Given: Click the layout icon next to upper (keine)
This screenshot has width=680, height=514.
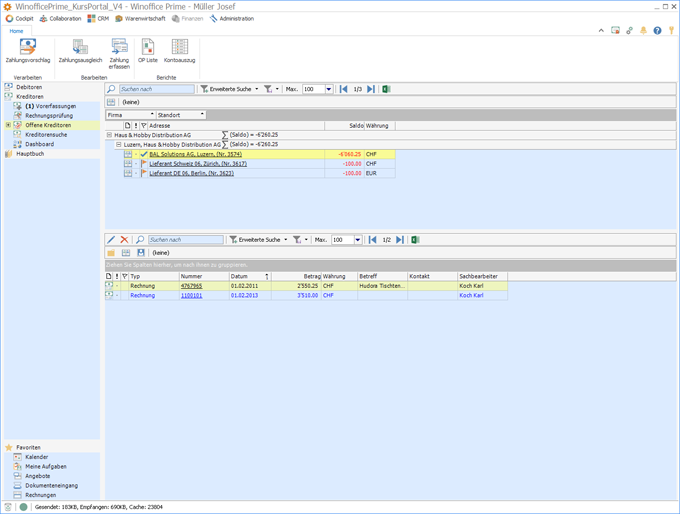Looking at the screenshot, I should point(111,102).
